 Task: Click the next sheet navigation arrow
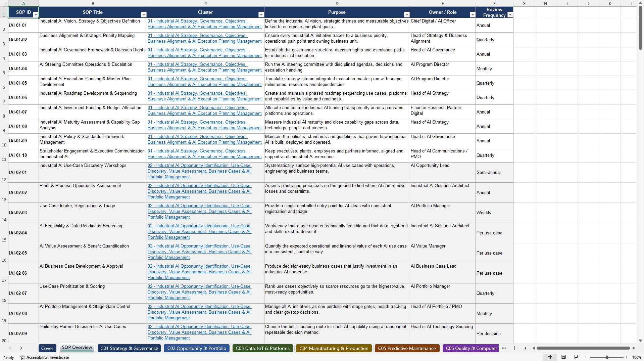21,348
